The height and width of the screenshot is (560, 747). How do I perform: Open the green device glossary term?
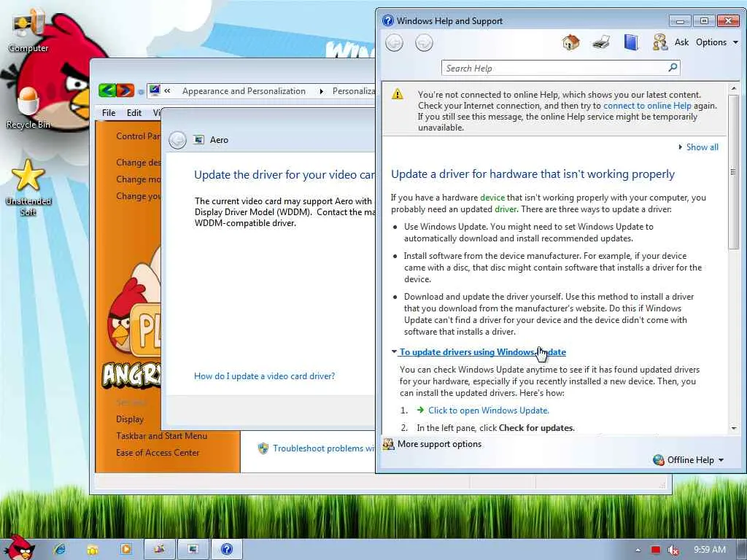click(x=492, y=198)
